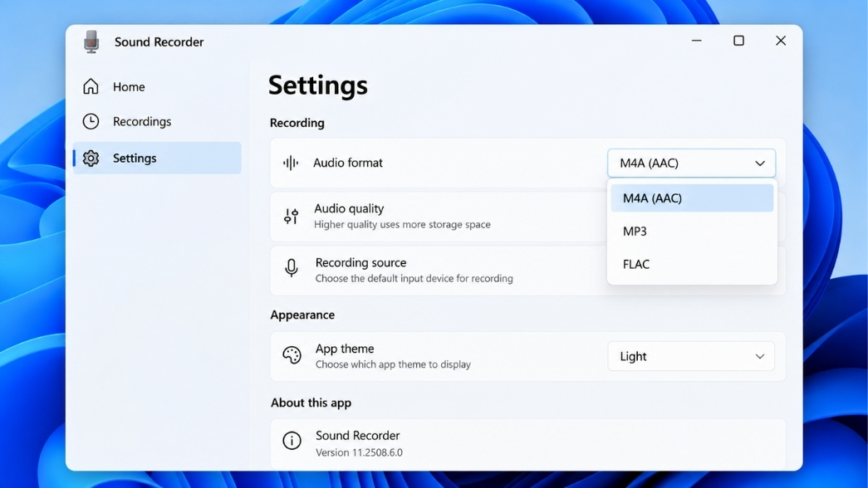
Task: Click 'Choose which app theme to display' text
Action: 393,364
